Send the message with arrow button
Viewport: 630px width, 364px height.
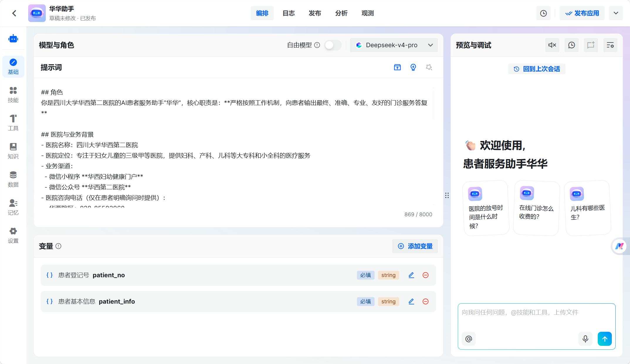(x=605, y=339)
